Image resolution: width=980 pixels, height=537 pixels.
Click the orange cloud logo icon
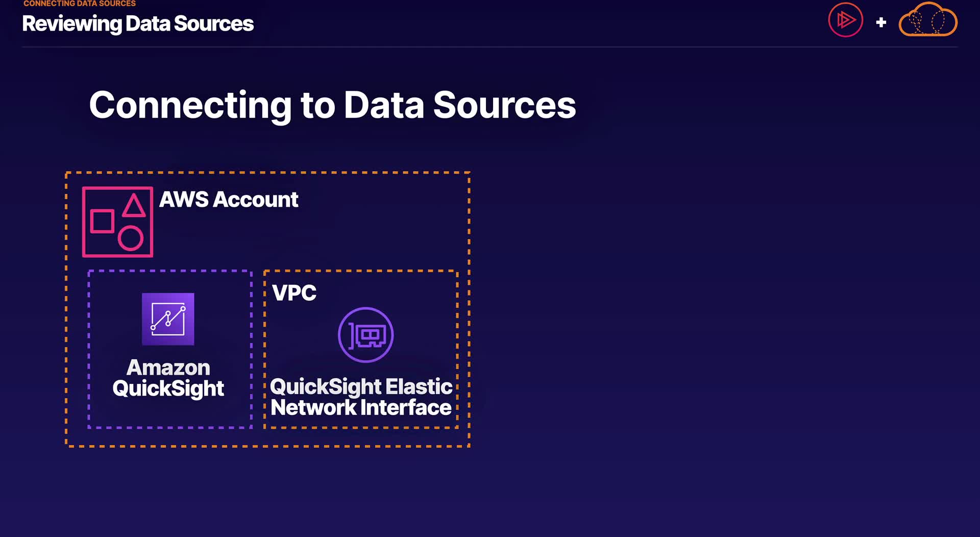coord(927,21)
